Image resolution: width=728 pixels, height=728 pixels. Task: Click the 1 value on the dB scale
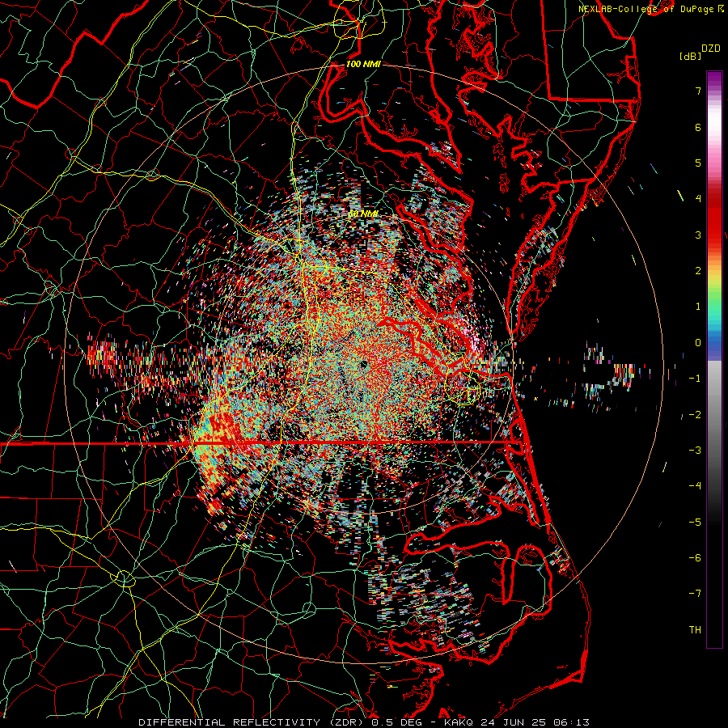tap(698, 307)
